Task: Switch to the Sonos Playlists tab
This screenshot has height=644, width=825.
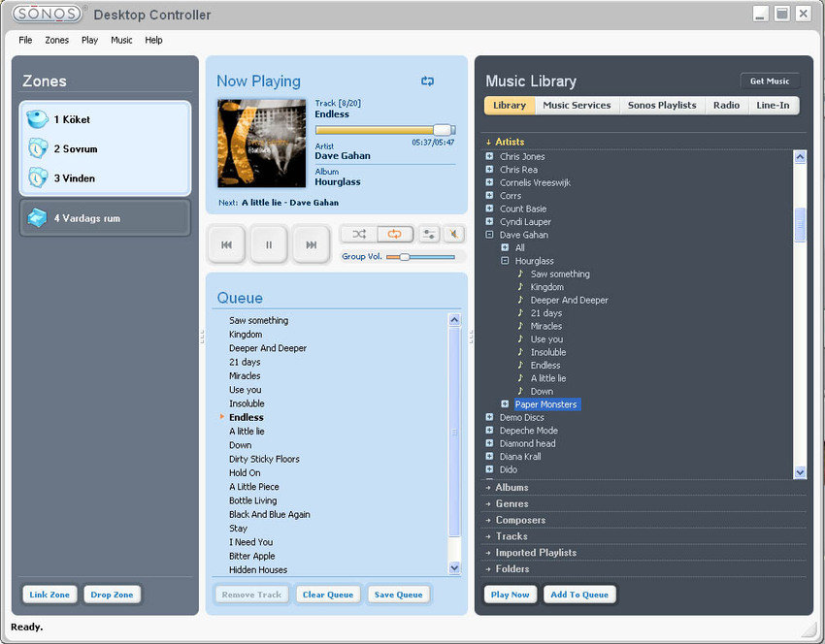Action: click(x=662, y=105)
